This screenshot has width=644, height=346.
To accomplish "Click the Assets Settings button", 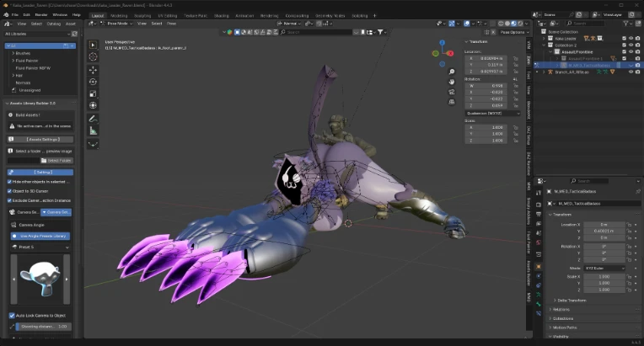I will pyautogui.click(x=40, y=140).
